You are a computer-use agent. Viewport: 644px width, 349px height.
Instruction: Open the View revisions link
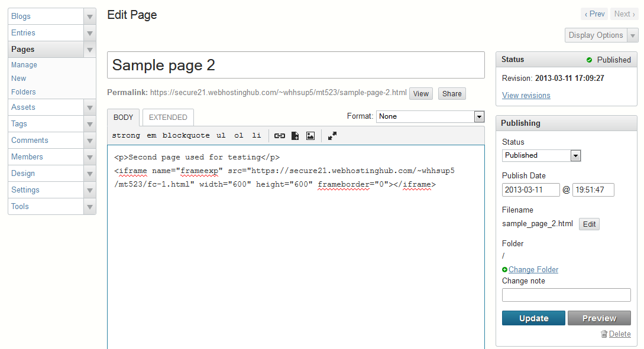[526, 96]
